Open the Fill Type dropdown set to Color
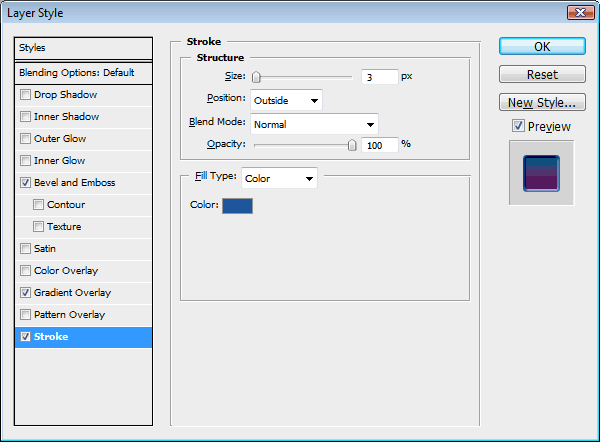The width and height of the screenshot is (600, 442). [279, 178]
